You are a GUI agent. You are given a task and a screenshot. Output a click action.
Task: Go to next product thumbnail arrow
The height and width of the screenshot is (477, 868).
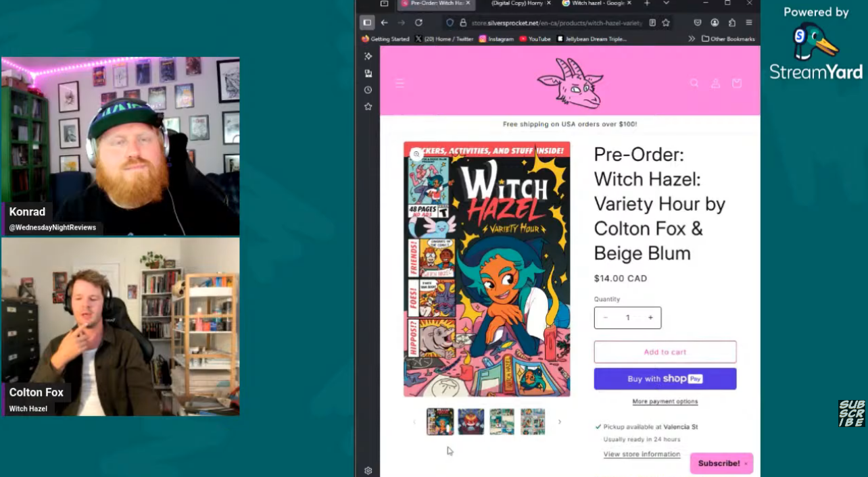559,422
